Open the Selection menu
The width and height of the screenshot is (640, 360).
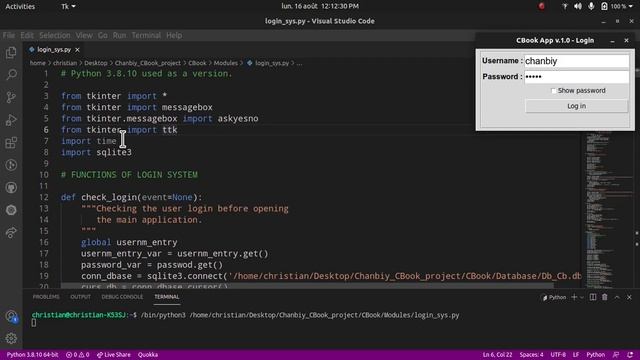pyautogui.click(x=55, y=36)
